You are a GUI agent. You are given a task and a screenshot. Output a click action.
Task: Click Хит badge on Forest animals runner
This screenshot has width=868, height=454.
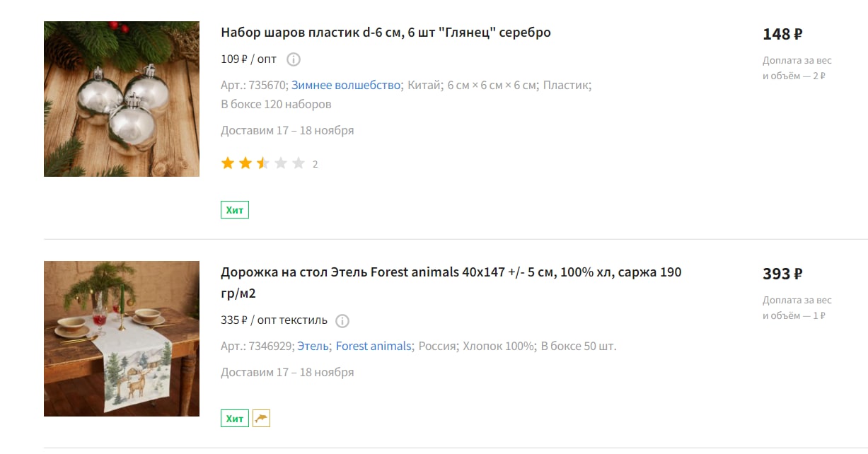[235, 419]
